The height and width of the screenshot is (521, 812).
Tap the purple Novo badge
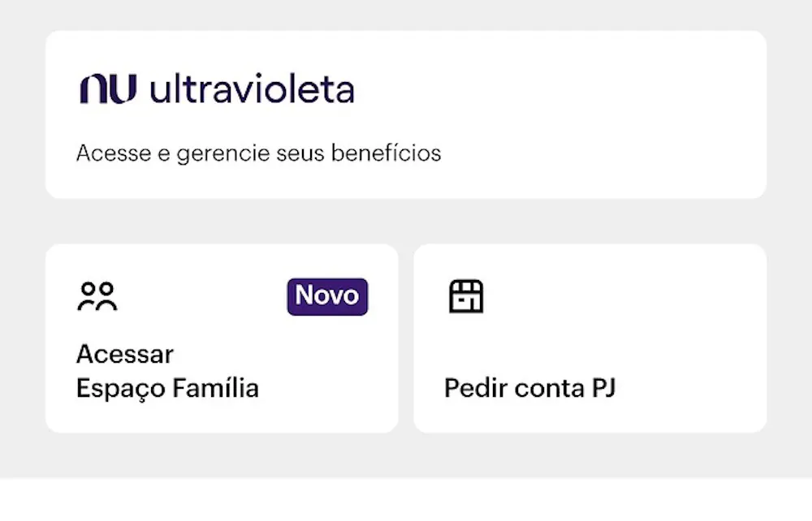[327, 296]
